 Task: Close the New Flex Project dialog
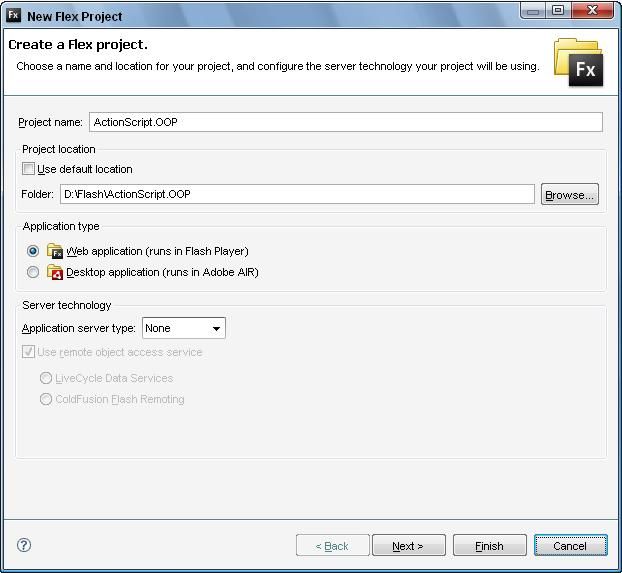coord(593,11)
